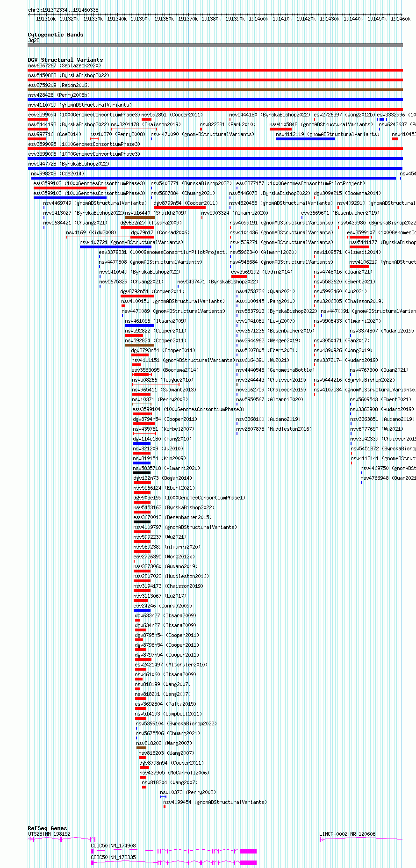Open variant nsv4110759 gnomADStructuralVariants
This screenshot has height=868, width=416.
(x=80, y=105)
